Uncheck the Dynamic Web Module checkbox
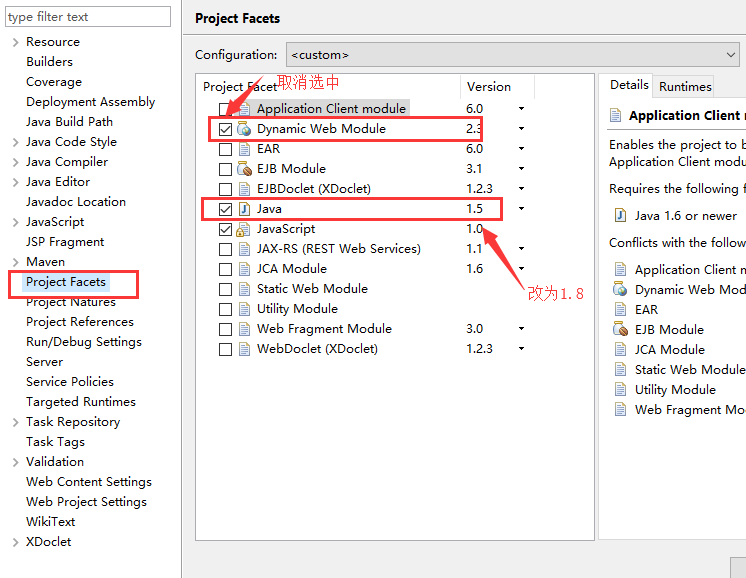 tap(225, 129)
